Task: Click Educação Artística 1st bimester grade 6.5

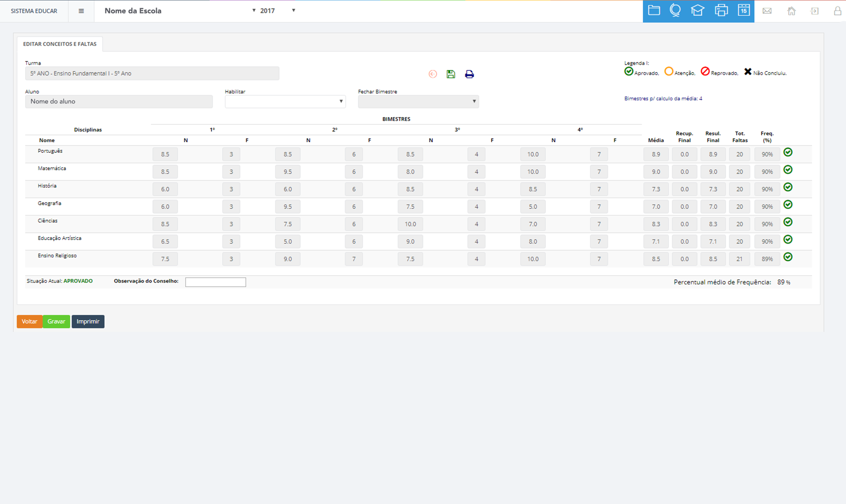Action: coord(165,241)
